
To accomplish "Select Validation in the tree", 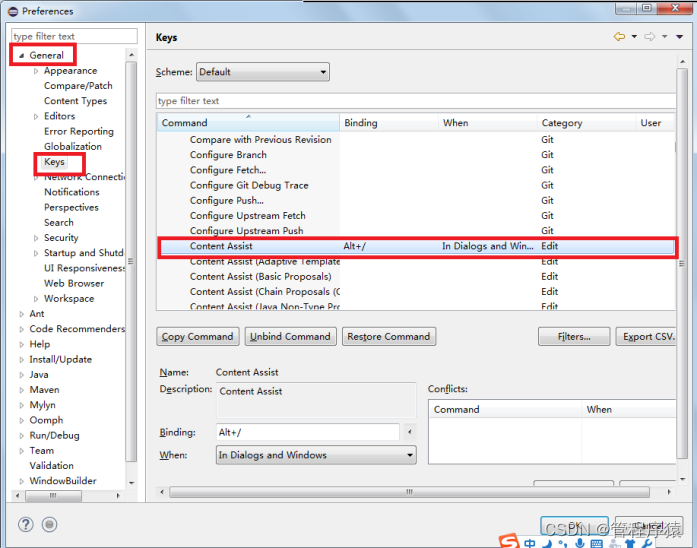I will (52, 466).
